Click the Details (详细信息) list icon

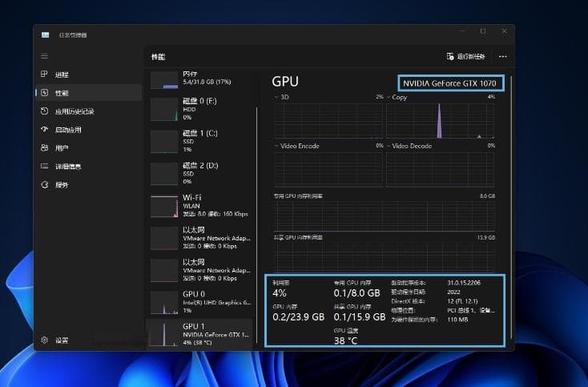click(x=44, y=166)
